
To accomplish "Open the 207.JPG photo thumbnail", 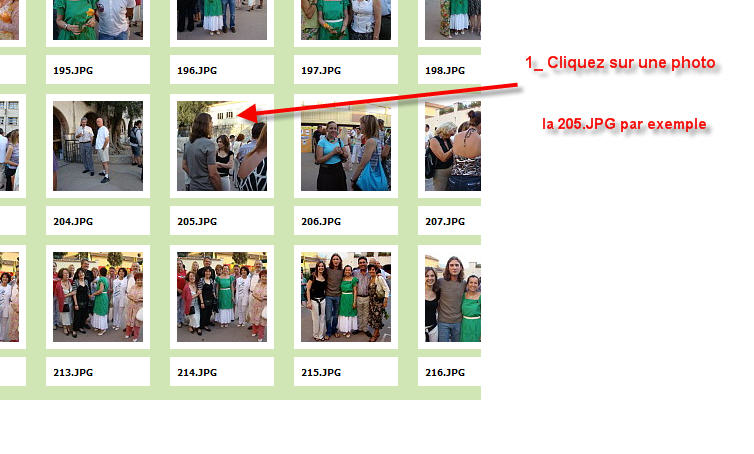I will coord(453,146).
